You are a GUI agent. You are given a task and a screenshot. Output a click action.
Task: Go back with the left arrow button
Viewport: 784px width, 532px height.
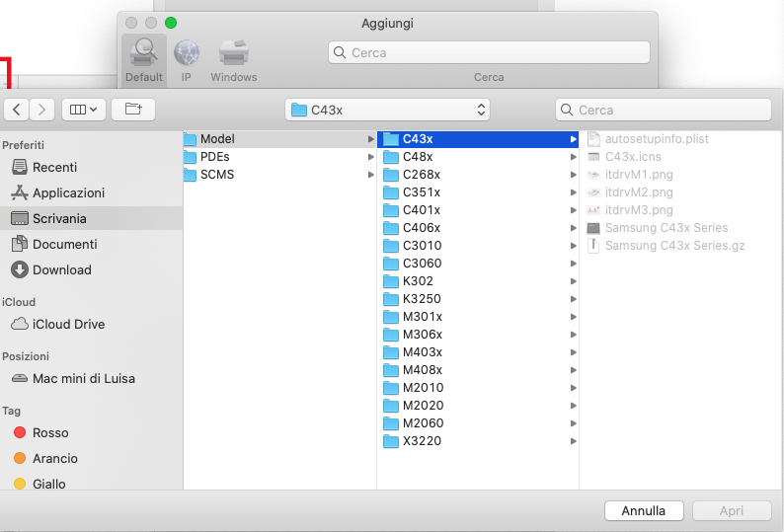point(17,110)
